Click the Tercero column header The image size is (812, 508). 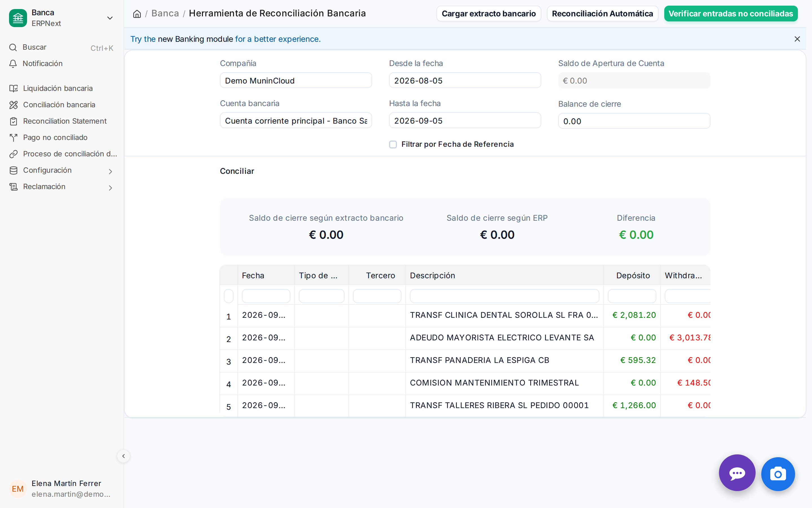pos(377,275)
